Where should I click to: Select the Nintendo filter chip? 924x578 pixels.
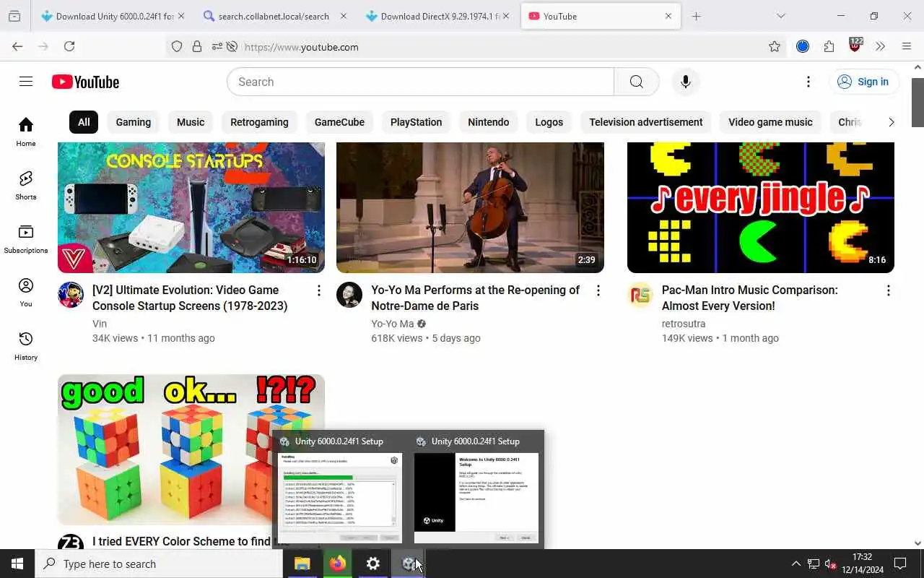(488, 122)
